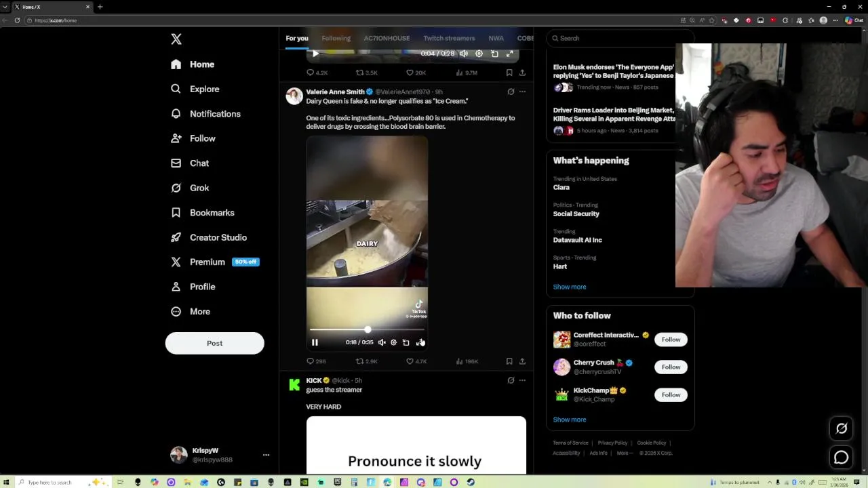Switch to the Twitch streamers tab
Screen dimensions: 868x488
point(449,38)
